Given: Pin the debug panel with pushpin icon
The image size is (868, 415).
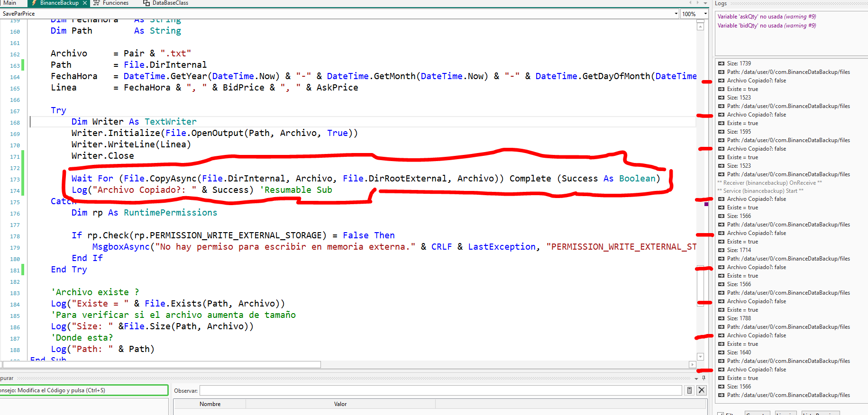Looking at the screenshot, I should click(704, 378).
